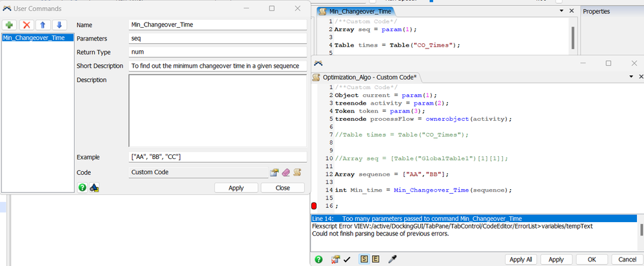Screen dimensions: 644x266
Task: Click Apply All in code editor
Action: point(521,260)
